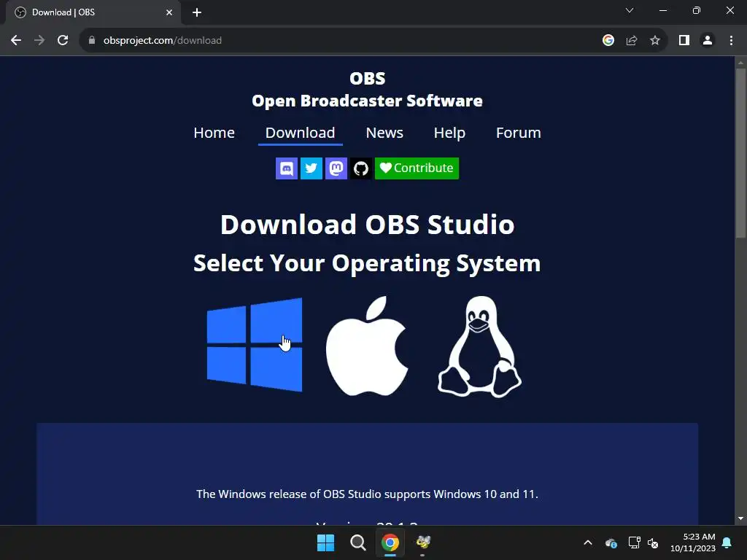Click the Chrome taskbar icon
The height and width of the screenshot is (560, 747).
coord(390,542)
